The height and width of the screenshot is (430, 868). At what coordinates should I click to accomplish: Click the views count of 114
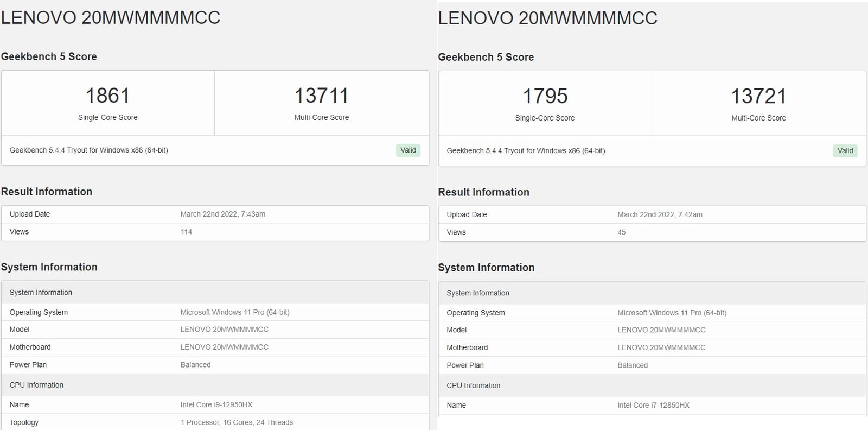186,232
